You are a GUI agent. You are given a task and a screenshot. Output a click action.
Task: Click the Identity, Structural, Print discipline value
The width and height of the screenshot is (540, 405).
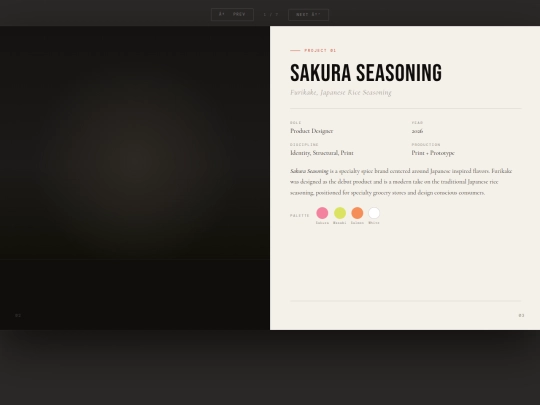(322, 153)
